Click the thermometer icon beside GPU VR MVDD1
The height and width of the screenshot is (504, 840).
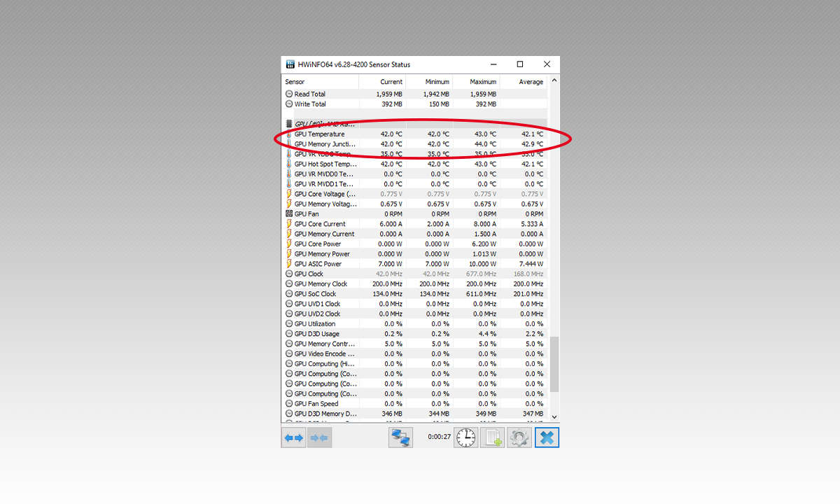tap(289, 183)
